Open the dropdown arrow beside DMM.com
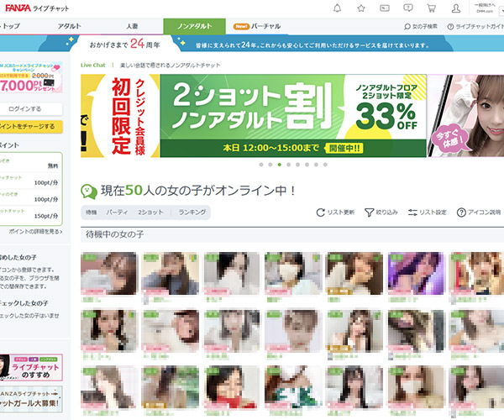This screenshot has width=504, height=420. pyautogui.click(x=501, y=11)
